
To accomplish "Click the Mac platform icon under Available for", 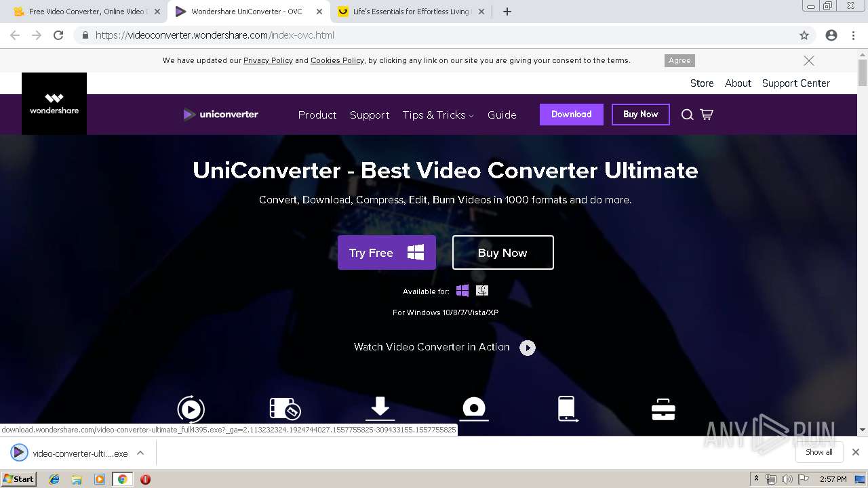I will [x=482, y=291].
